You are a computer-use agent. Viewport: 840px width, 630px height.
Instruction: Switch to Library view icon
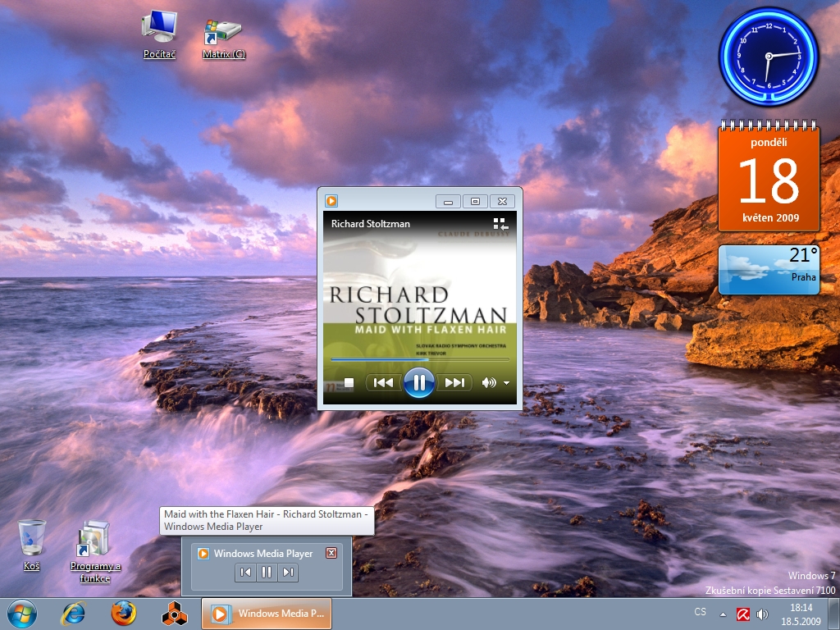click(x=500, y=224)
